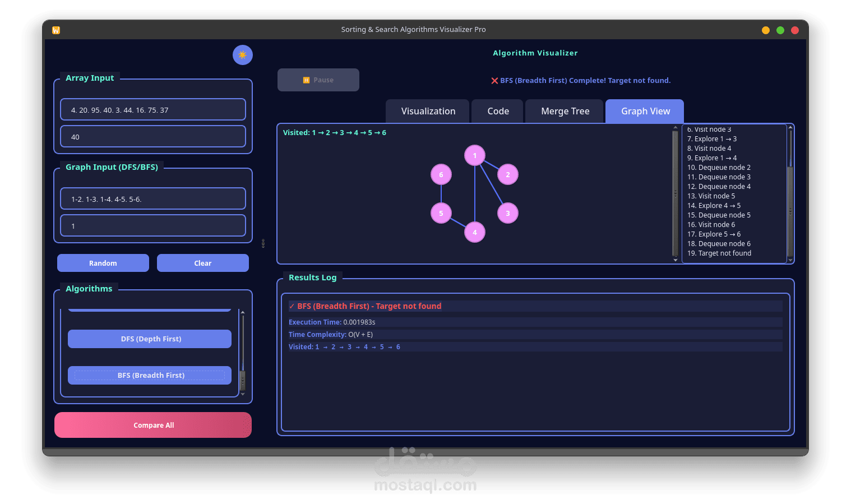
Task: Click the Visited line in results log
Action: (345, 347)
